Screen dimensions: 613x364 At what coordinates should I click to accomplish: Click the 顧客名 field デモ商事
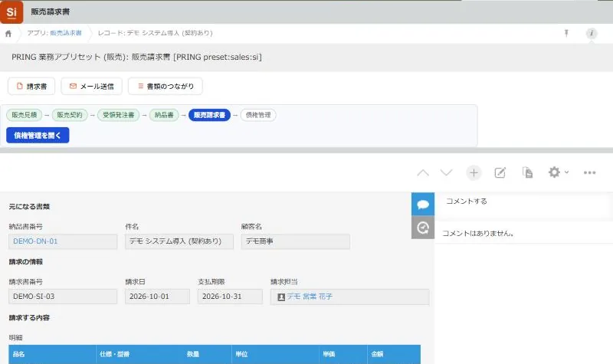(296, 241)
